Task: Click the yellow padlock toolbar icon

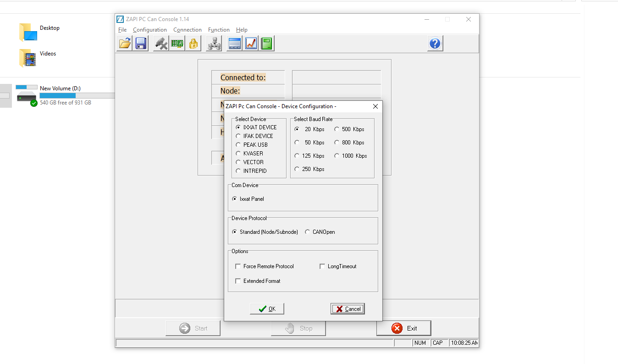Action: click(193, 44)
